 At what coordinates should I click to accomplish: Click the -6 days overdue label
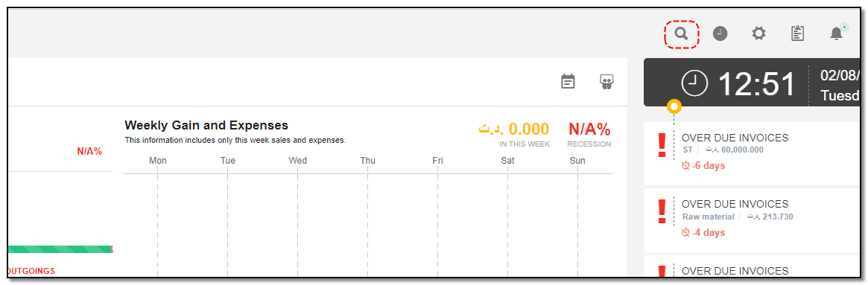pos(703,165)
